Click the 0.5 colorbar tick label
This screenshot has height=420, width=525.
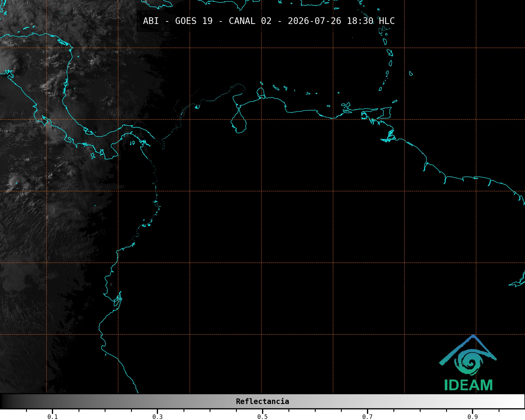point(262,417)
